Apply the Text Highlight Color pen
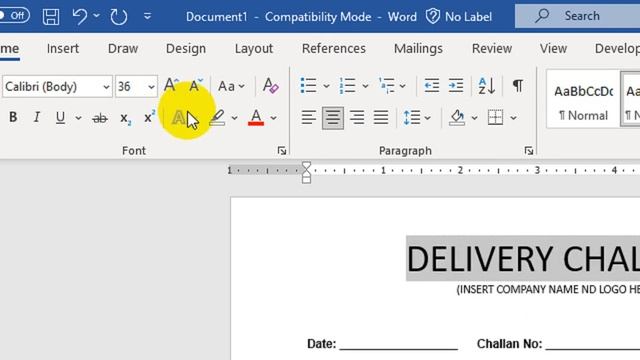This screenshot has width=640, height=360. click(x=218, y=118)
